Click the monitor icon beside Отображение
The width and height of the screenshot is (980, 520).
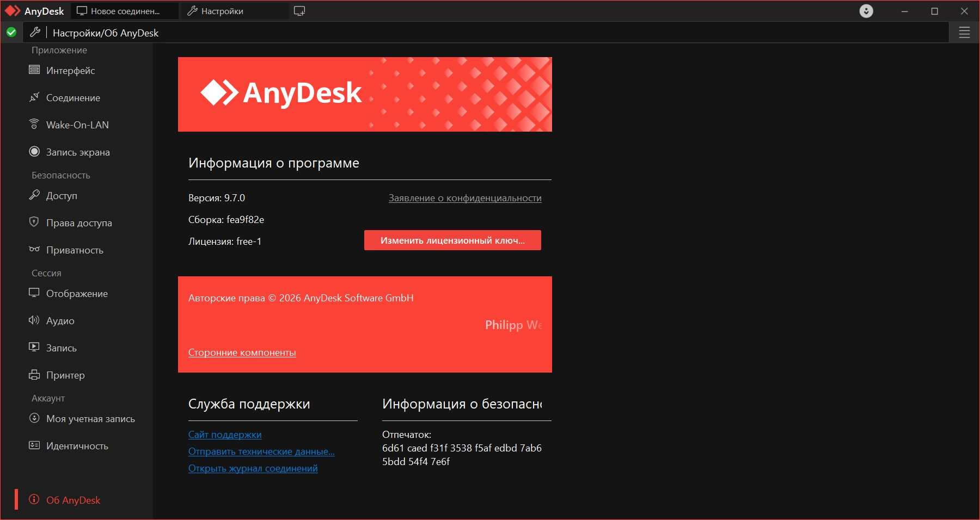click(x=34, y=293)
